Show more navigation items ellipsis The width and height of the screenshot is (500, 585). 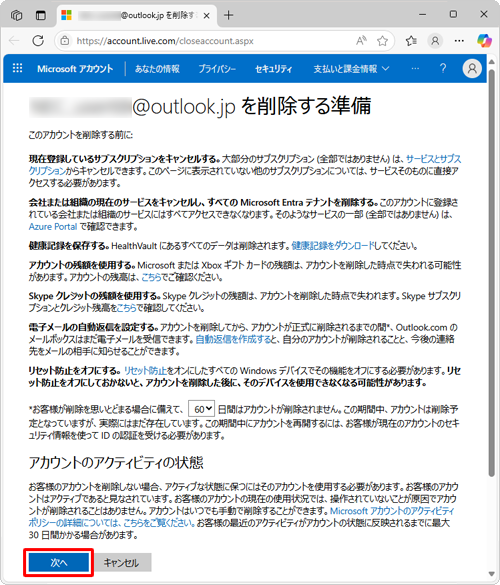tap(415, 69)
